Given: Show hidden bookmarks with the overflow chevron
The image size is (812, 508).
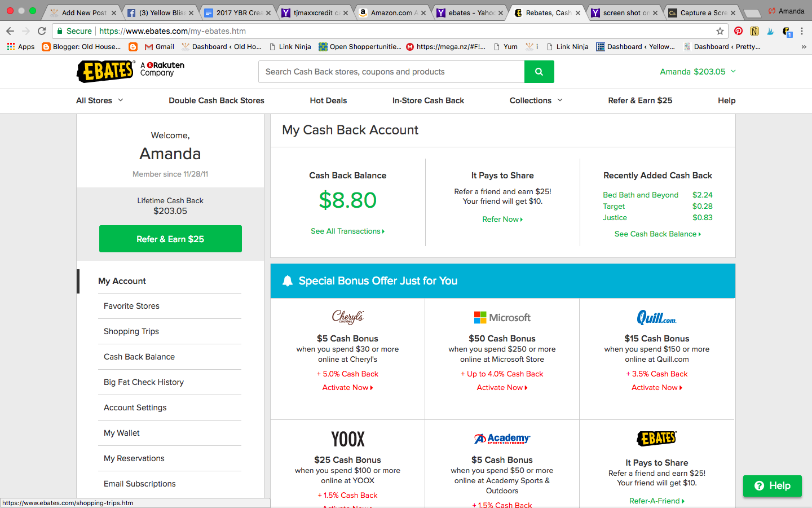Looking at the screenshot, I should [x=804, y=47].
